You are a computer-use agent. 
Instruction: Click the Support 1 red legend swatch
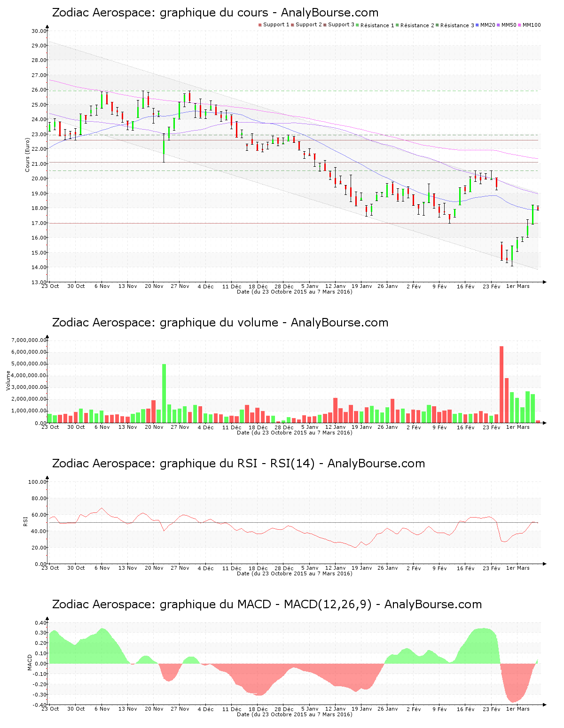pos(260,25)
